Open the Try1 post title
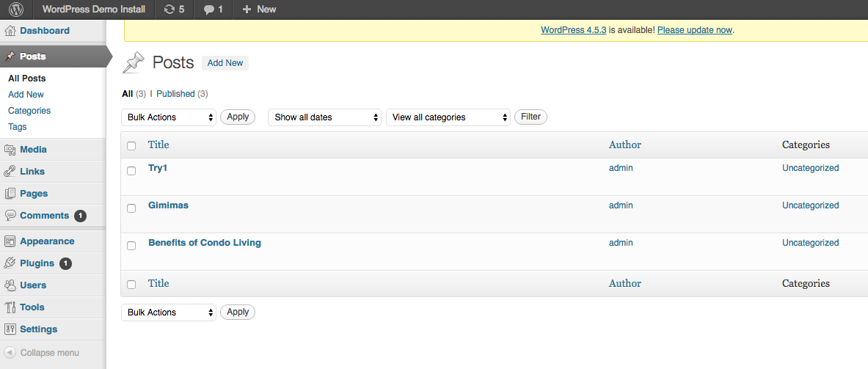This screenshot has width=868, height=369. pyautogui.click(x=158, y=168)
